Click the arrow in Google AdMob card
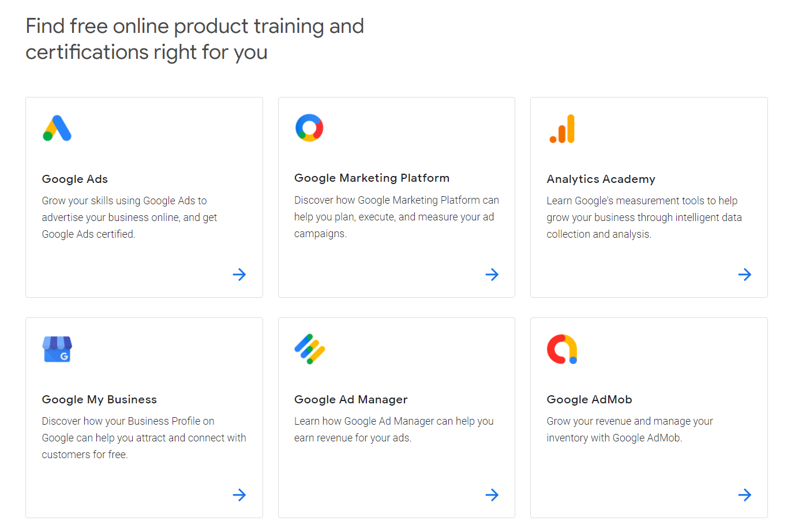The width and height of the screenshot is (787, 532). 745,495
